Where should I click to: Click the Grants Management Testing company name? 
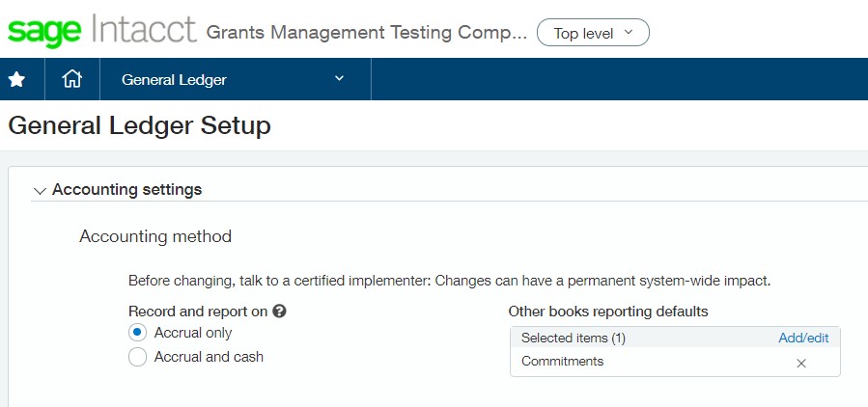367,33
